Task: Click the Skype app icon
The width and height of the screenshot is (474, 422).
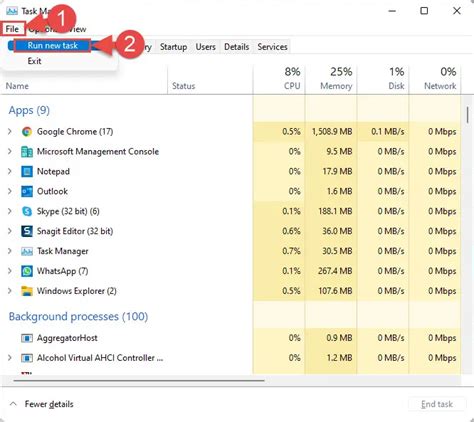Action: click(27, 211)
